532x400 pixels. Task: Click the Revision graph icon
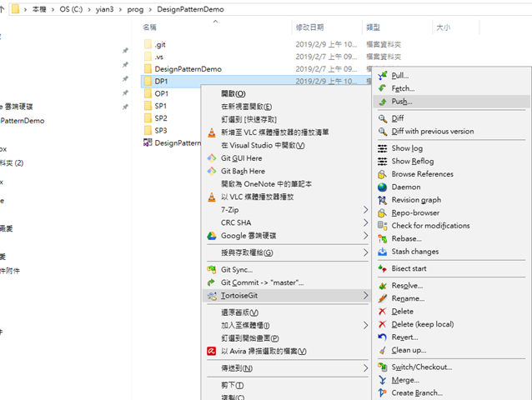[383, 200]
